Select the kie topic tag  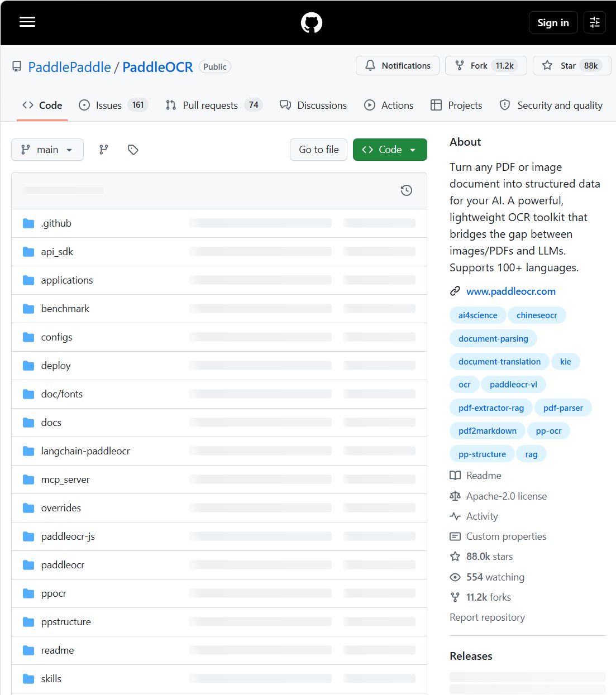(566, 362)
